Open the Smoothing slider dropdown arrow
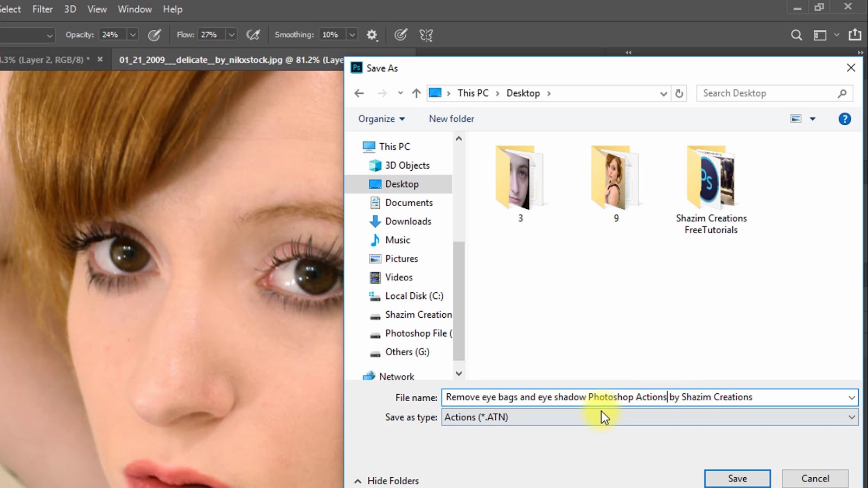 (x=352, y=35)
